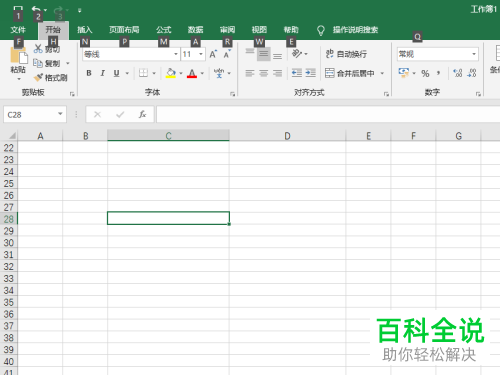The image size is (500, 375).
Task: Click merge and center (合并后居中) button
Action: pyautogui.click(x=350, y=73)
